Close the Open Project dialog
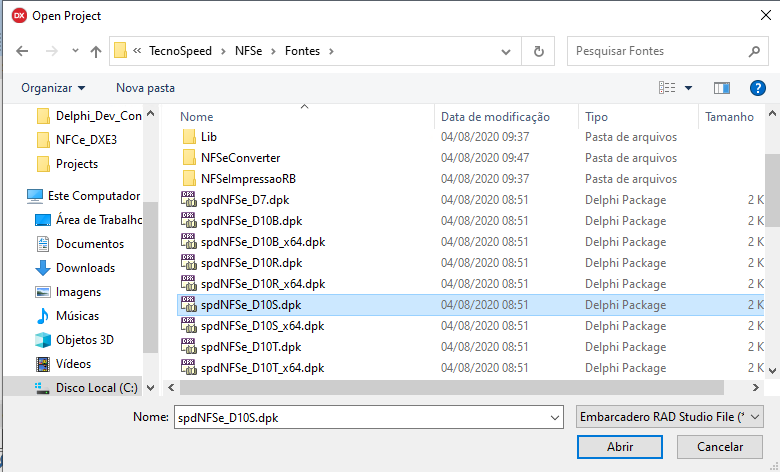Screen dimensions: 780x472 766,15
